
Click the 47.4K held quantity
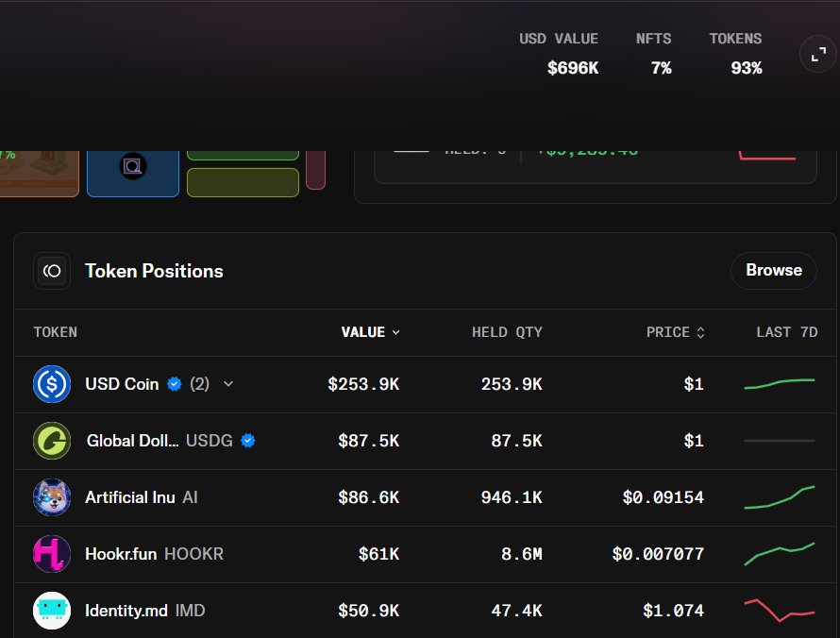517,611
